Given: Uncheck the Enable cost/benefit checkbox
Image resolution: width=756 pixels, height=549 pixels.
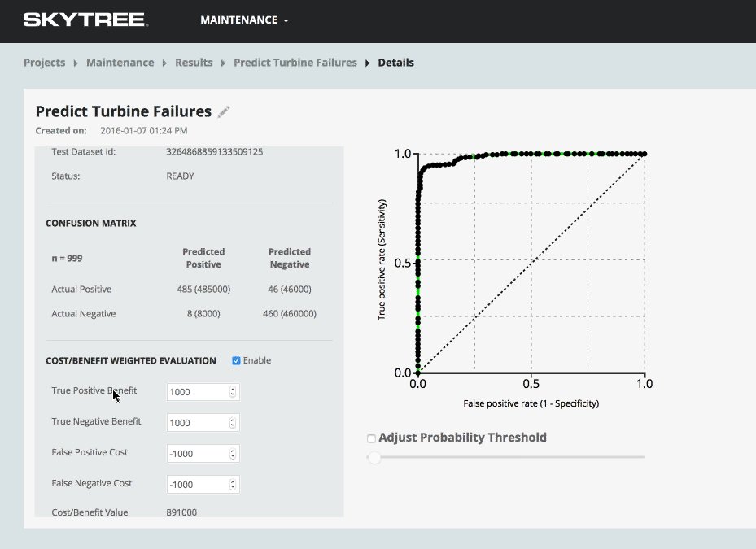Looking at the screenshot, I should click(x=236, y=360).
